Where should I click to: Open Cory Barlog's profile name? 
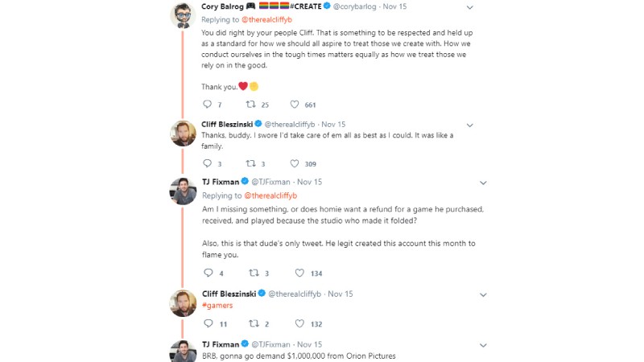226,7
